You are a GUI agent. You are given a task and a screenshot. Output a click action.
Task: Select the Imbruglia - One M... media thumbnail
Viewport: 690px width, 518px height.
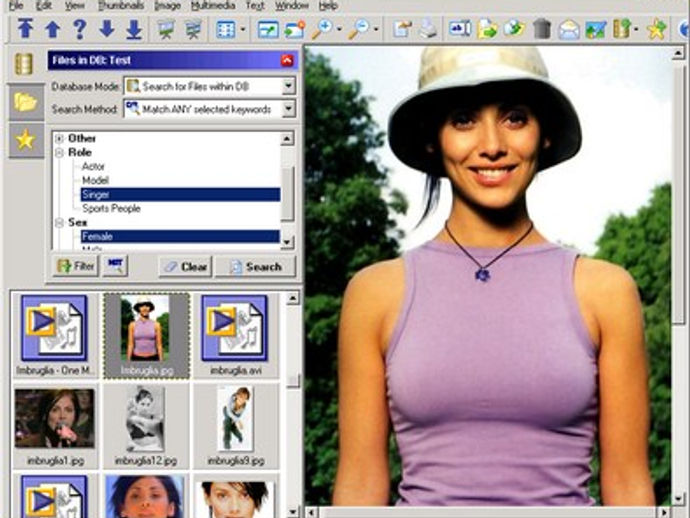(55, 336)
